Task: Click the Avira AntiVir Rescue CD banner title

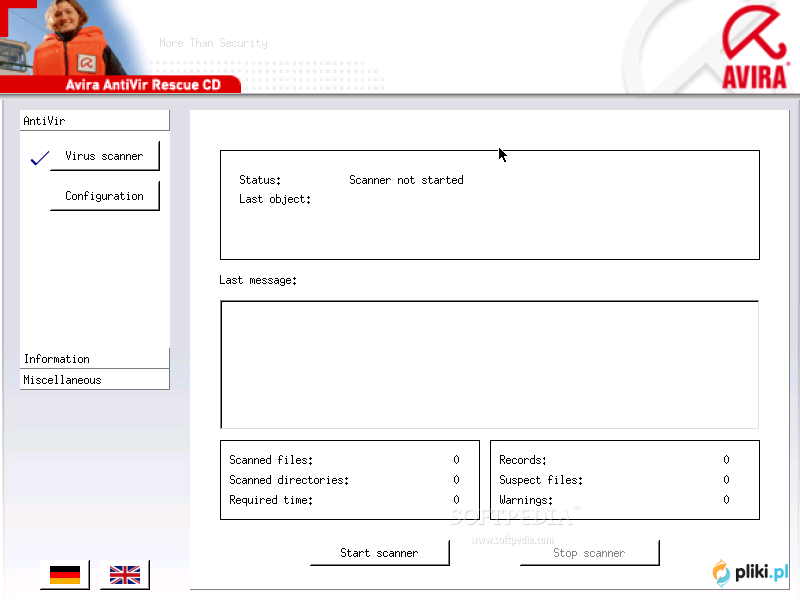Action: point(143,84)
